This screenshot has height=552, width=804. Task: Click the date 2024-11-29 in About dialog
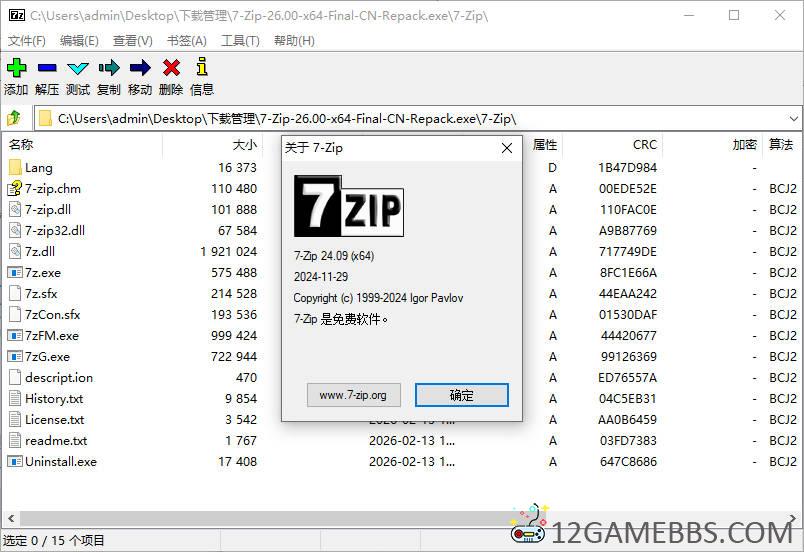coord(321,277)
